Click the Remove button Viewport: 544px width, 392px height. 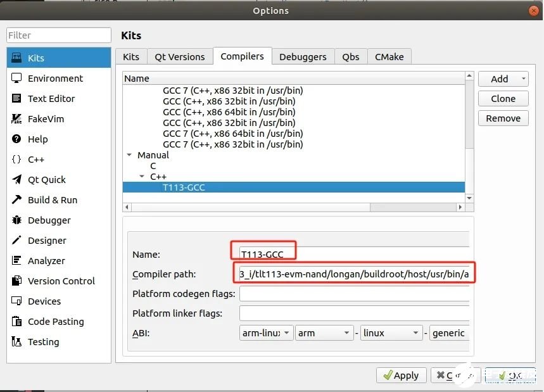[503, 118]
